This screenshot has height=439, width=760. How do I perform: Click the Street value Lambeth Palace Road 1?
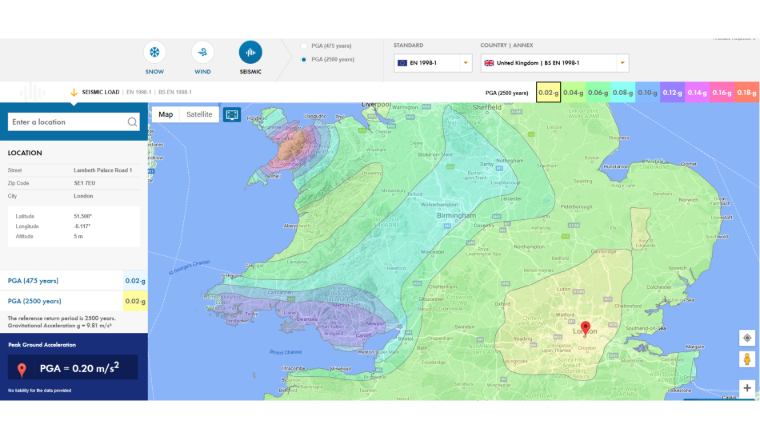(103, 170)
